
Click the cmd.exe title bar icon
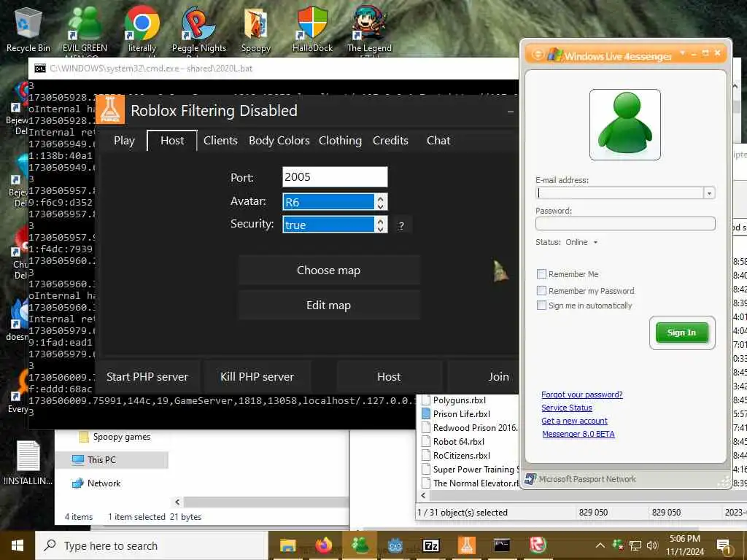[40, 69]
